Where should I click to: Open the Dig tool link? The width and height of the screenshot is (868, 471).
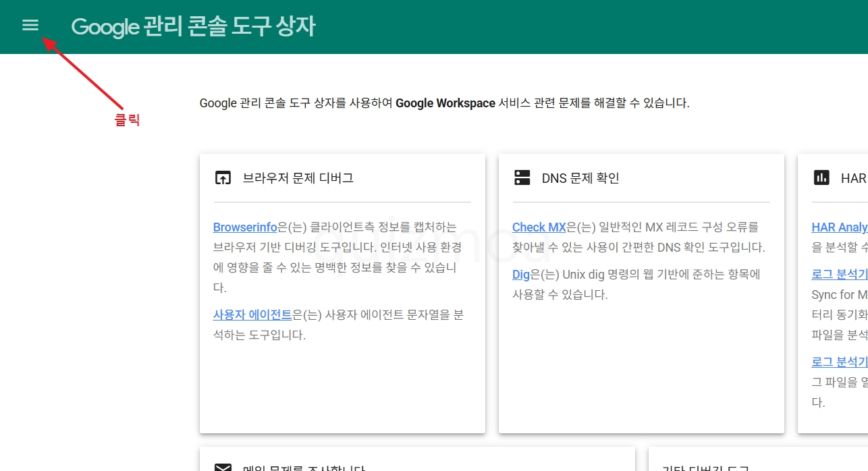[x=521, y=274]
